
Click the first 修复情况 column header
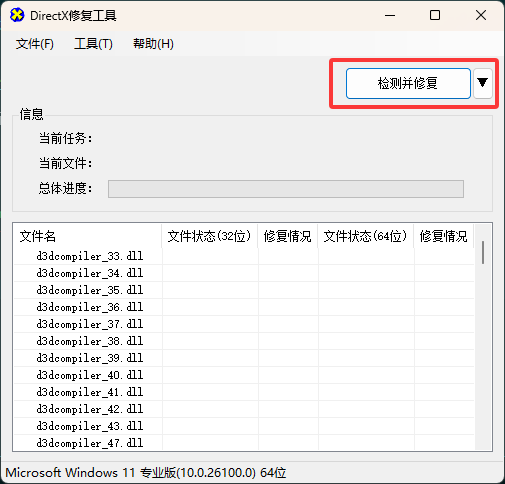287,236
